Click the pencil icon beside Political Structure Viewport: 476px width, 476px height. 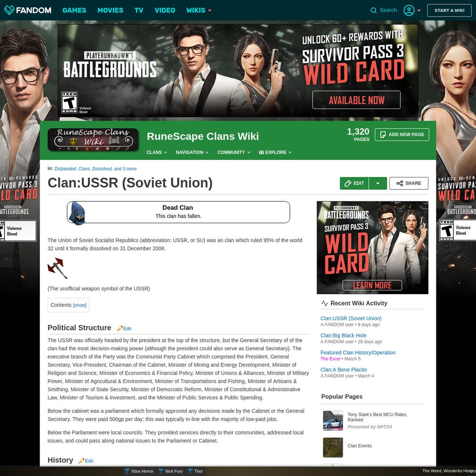tap(119, 328)
